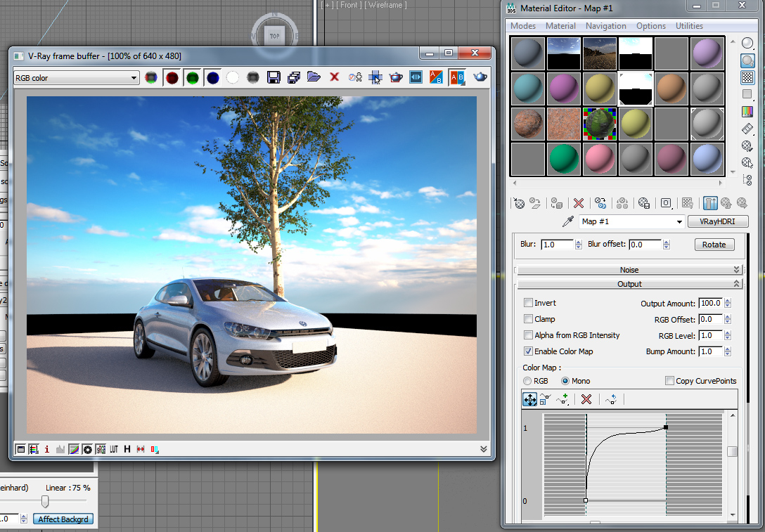
Task: Clear the frame buffer with red X
Action: pyautogui.click(x=335, y=77)
